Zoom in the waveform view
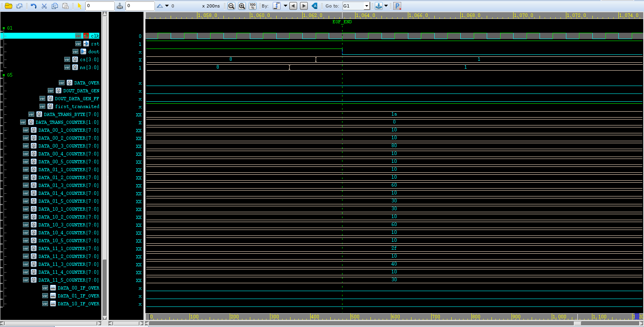 tap(242, 6)
